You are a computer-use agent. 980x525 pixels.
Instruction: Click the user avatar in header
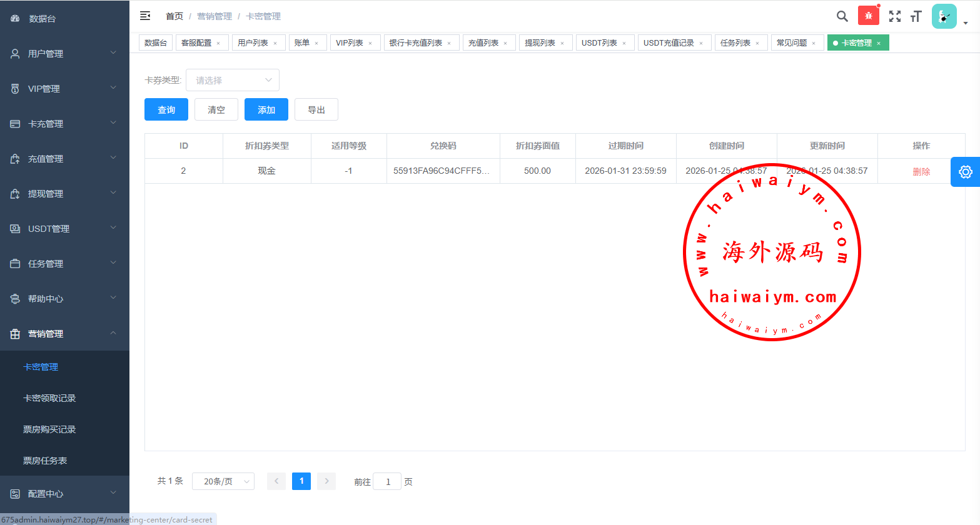tap(944, 16)
